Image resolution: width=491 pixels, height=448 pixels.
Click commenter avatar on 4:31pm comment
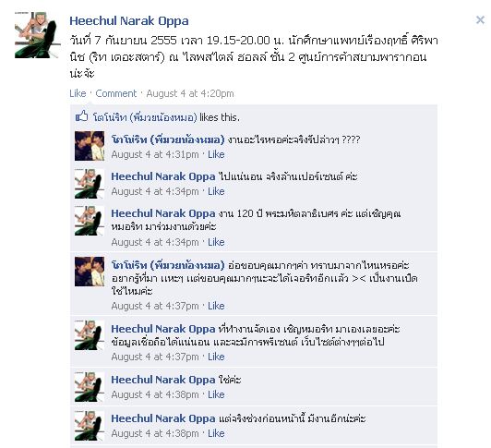(90, 146)
